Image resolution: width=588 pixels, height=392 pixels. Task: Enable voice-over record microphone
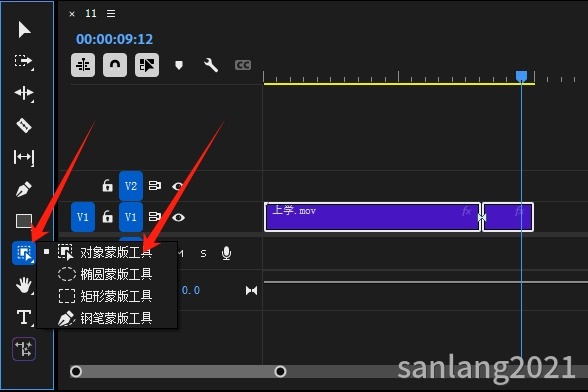226,253
